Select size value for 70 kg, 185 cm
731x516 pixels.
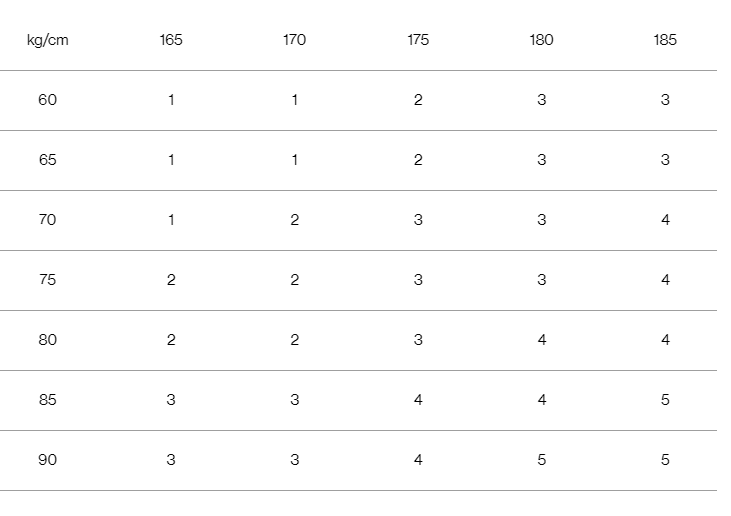pyautogui.click(x=665, y=220)
